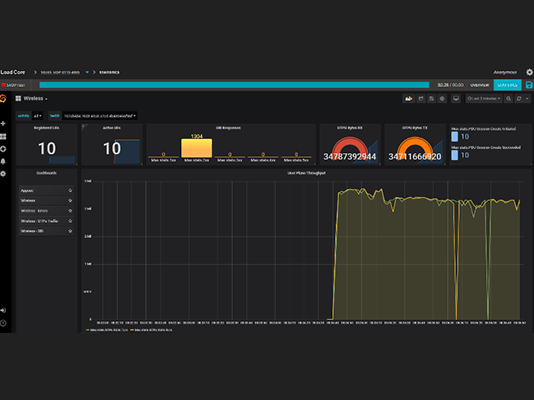Viewport: 534px width, 400px height.
Task: Click the Sign in icon in sidebar
Action: (x=3, y=310)
